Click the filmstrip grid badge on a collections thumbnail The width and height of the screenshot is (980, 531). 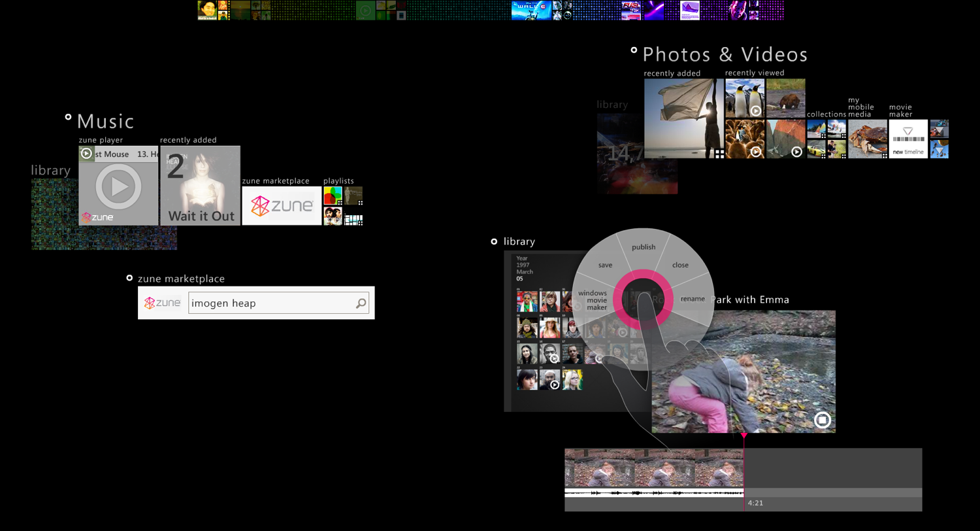coord(824,136)
